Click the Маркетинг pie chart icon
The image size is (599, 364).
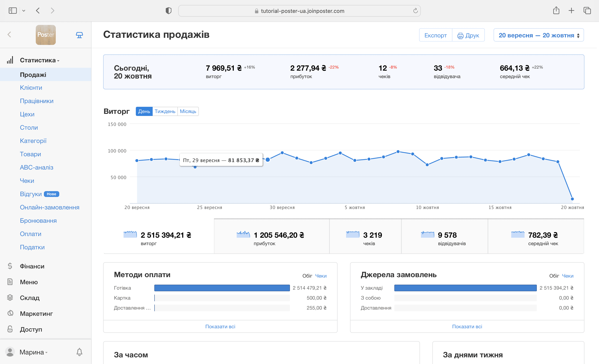point(10,313)
